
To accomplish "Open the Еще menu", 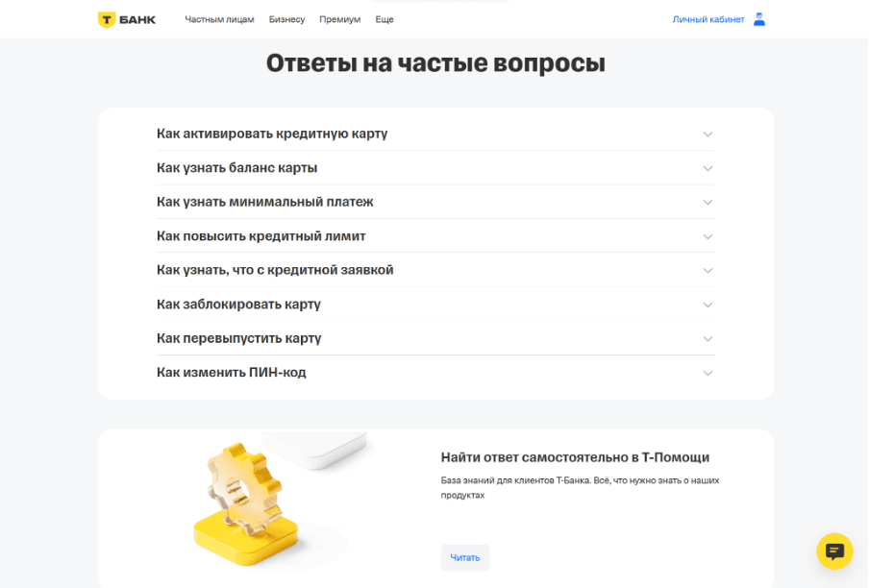I will tap(385, 19).
